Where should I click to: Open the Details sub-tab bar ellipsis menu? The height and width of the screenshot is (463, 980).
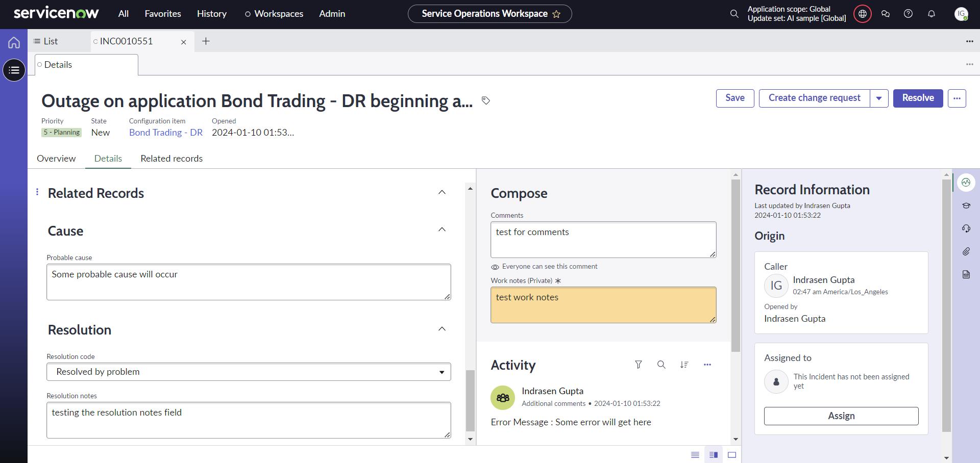[969, 64]
